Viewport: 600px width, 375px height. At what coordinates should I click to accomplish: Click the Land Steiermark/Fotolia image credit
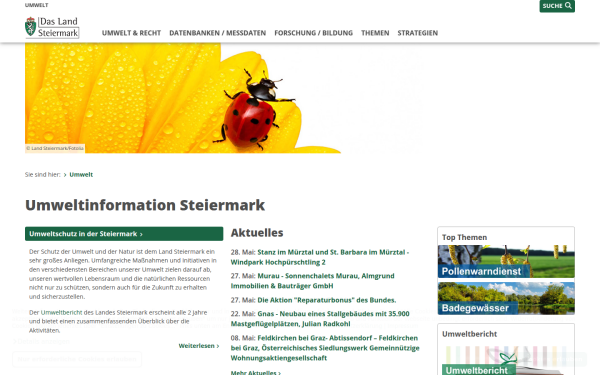(x=55, y=148)
